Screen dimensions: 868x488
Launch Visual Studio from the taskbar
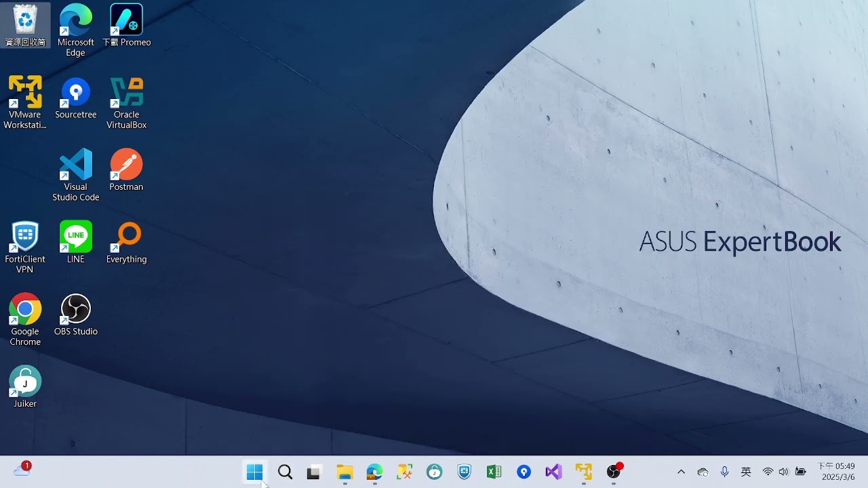tap(553, 472)
